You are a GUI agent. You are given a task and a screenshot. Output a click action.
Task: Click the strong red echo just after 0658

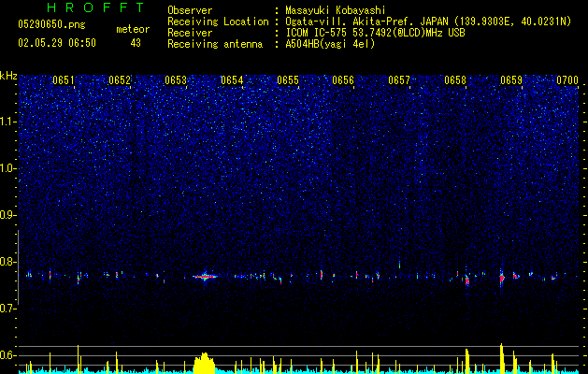pyautogui.click(x=467, y=280)
